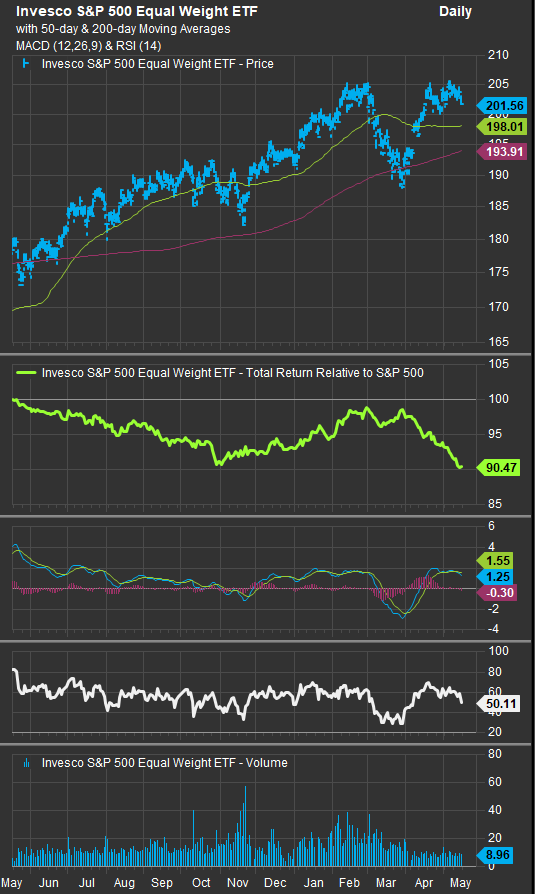Select the 201.56 current price tag

[501, 105]
